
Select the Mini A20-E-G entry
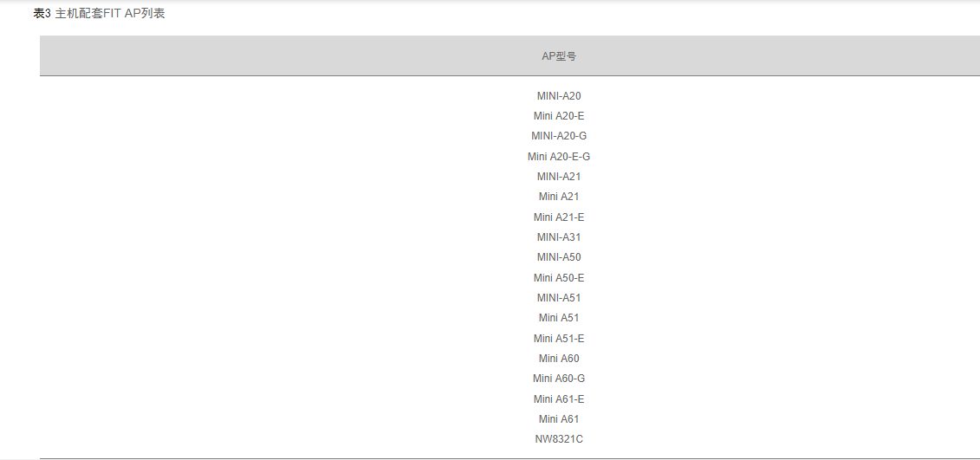click(559, 156)
